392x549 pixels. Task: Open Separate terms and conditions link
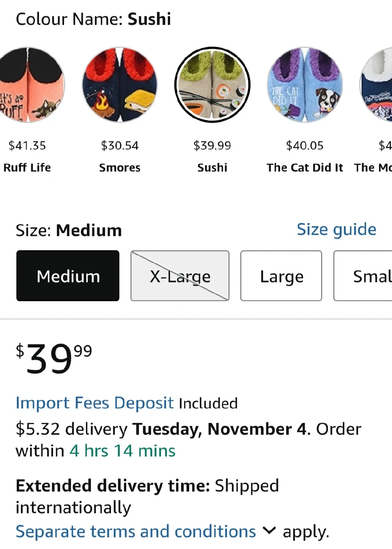(136, 531)
